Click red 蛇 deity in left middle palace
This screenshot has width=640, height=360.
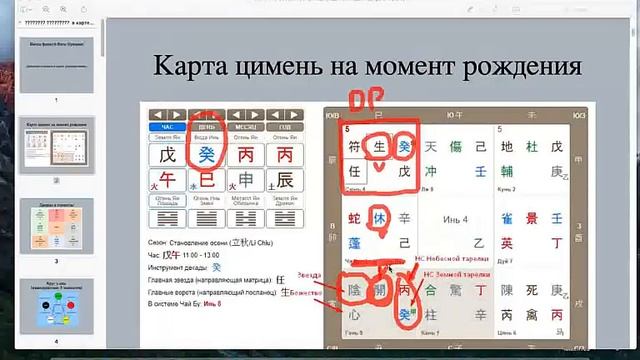pyautogui.click(x=354, y=218)
